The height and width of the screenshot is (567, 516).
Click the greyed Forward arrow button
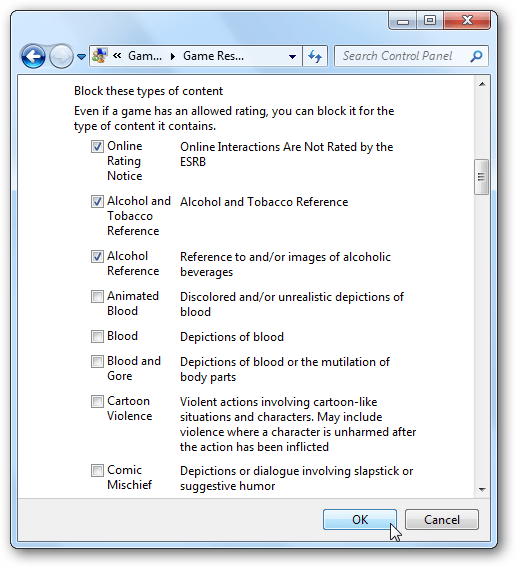[61, 56]
